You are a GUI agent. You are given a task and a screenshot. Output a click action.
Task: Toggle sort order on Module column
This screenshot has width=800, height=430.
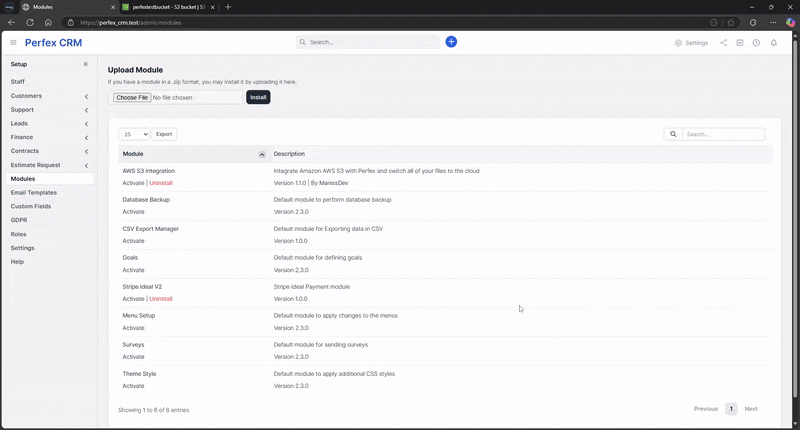click(x=262, y=154)
